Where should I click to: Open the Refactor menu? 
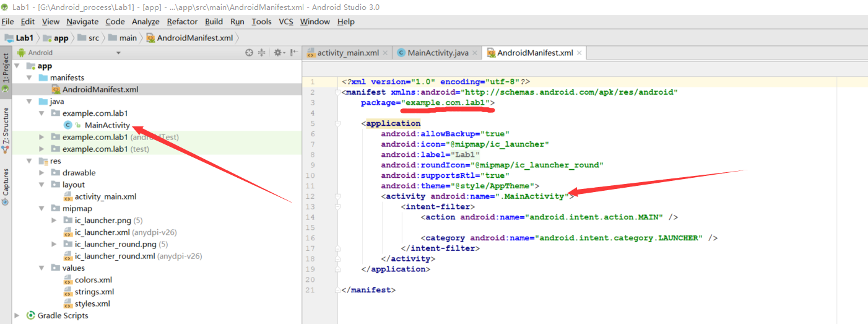click(x=183, y=22)
